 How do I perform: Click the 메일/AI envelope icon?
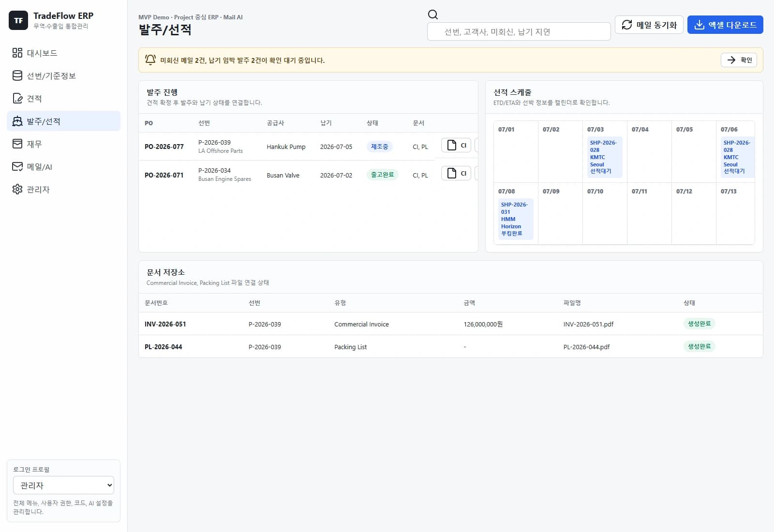17,166
